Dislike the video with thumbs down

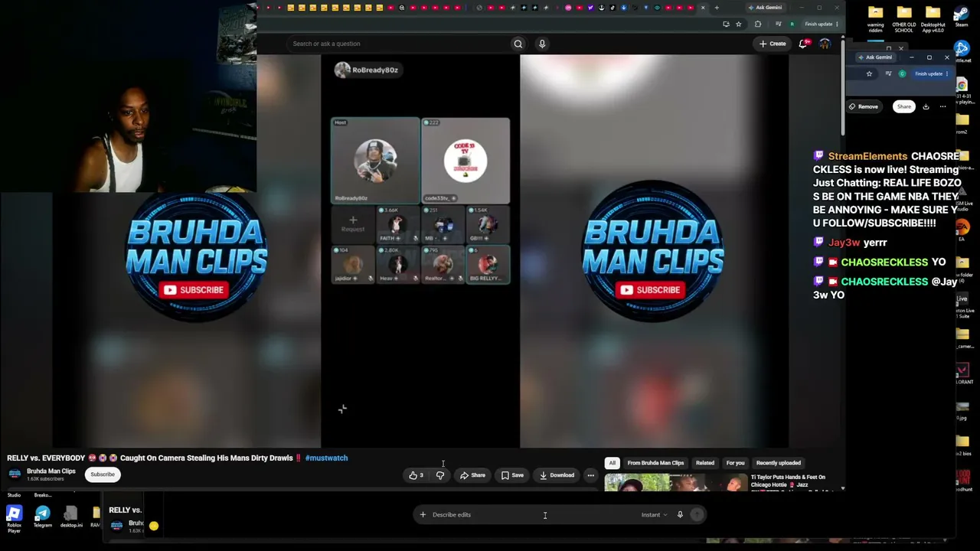(x=440, y=475)
